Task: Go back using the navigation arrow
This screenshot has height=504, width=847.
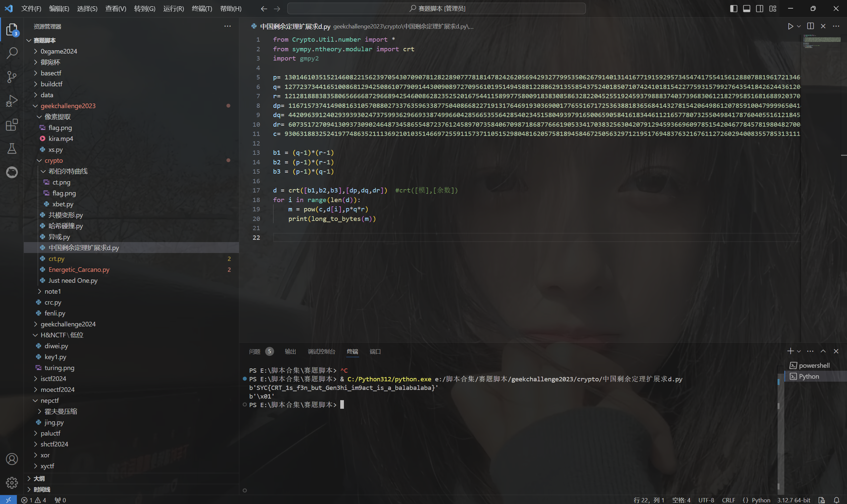Action: pyautogui.click(x=264, y=9)
